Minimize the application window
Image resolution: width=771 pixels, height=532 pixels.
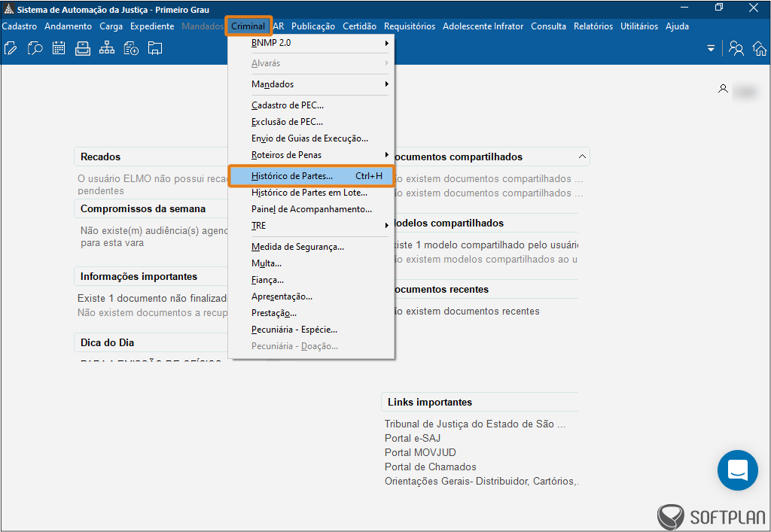[684, 8]
